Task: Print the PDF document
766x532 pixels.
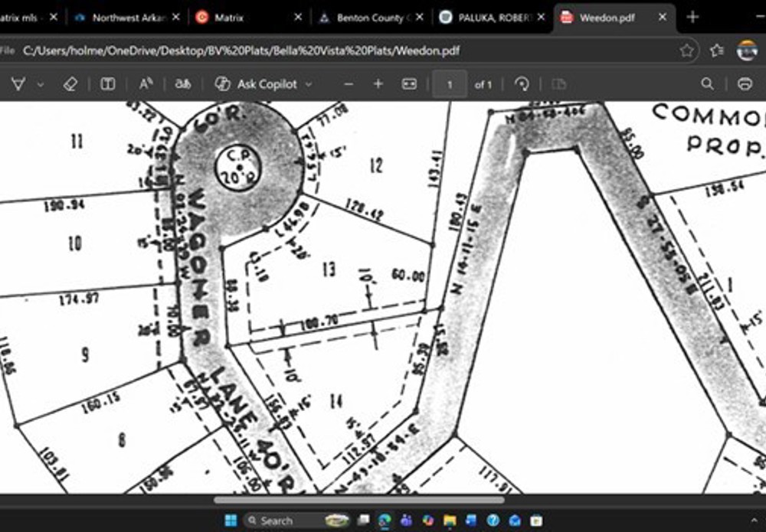Action: pyautogui.click(x=744, y=84)
